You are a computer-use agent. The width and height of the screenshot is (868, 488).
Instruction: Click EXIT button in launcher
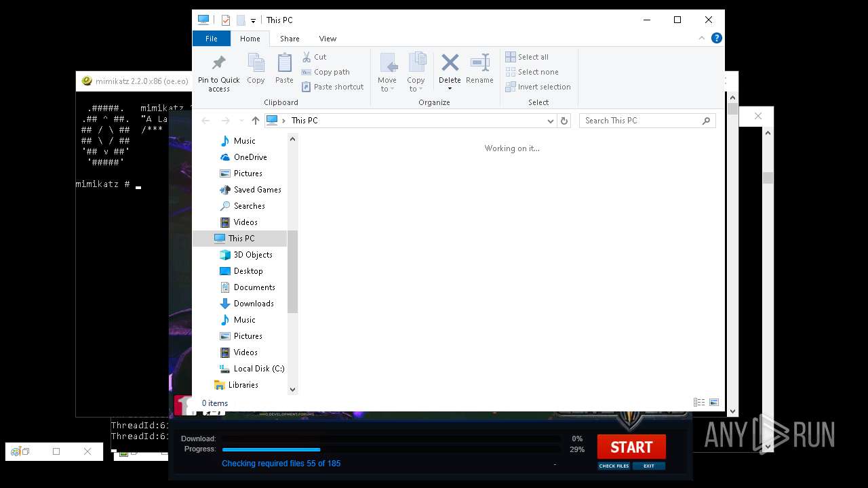[649, 466]
